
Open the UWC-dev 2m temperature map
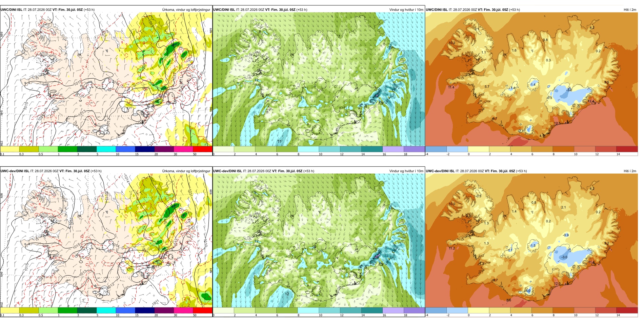531,241
